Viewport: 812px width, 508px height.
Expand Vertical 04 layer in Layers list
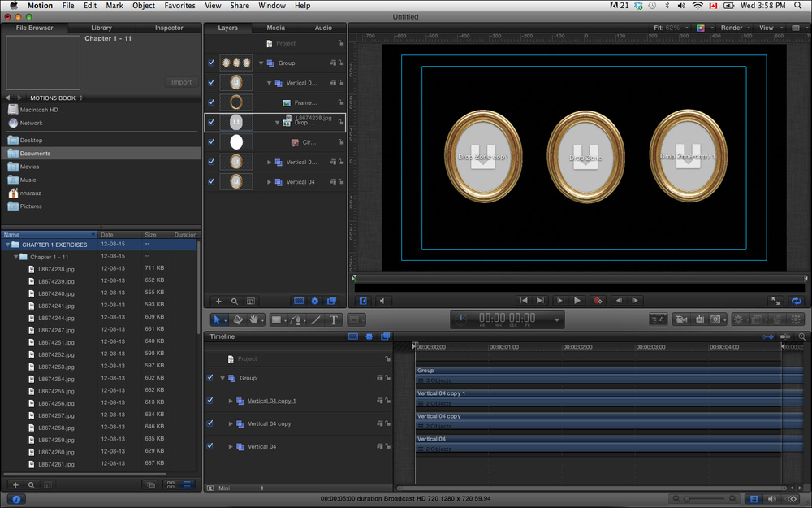coord(270,182)
